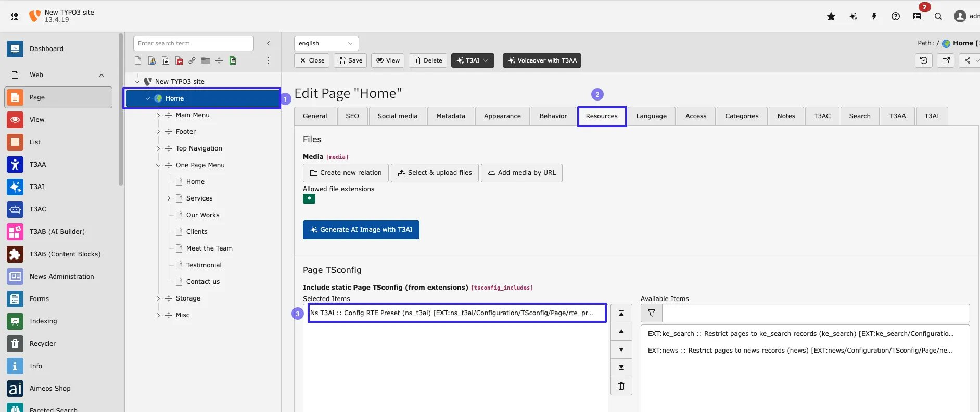Open the bookmarks star icon
This screenshot has width=980, height=412.
pos(831,16)
